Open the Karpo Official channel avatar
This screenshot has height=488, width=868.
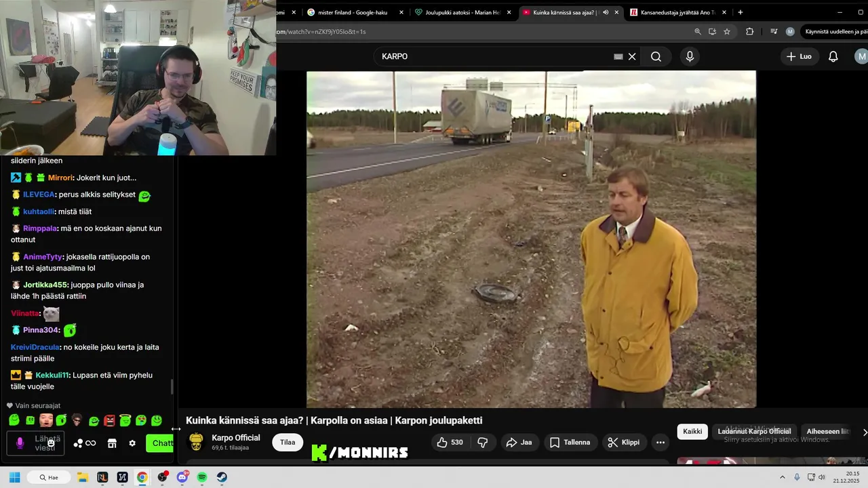[x=196, y=442]
